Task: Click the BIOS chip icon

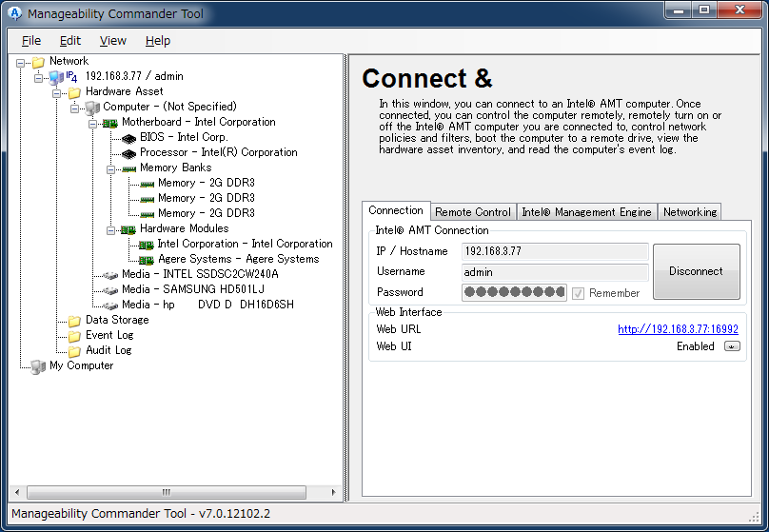Action: coord(128,137)
